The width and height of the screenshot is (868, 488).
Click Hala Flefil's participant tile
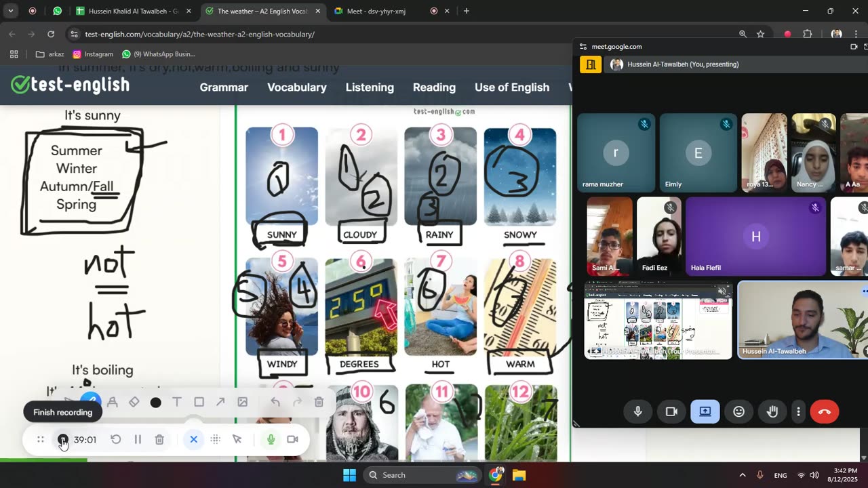pos(756,237)
